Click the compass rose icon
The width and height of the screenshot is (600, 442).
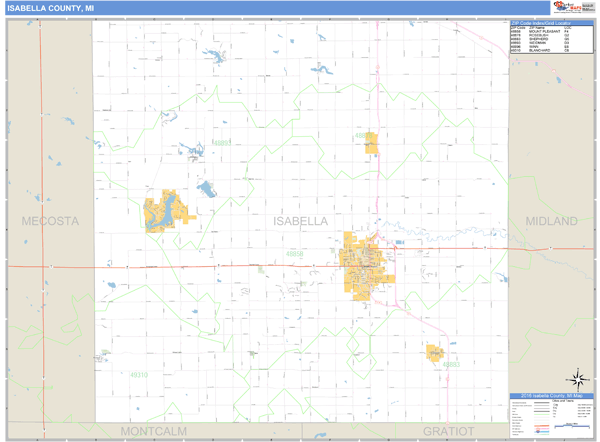point(576,379)
